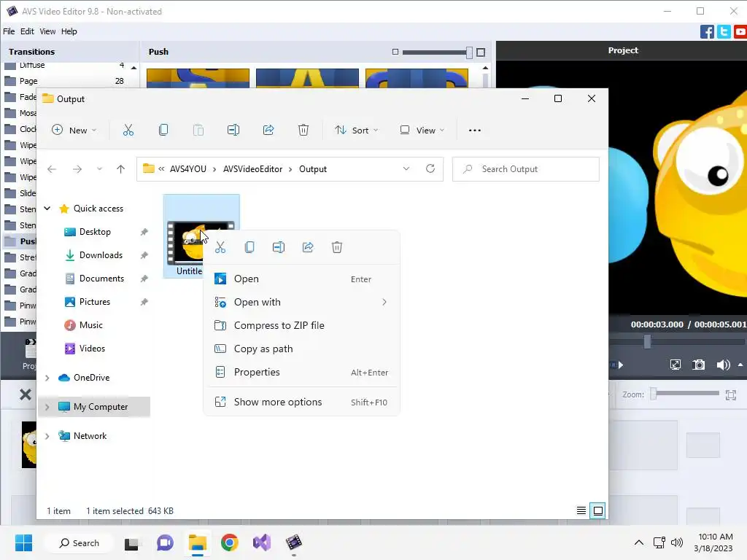The image size is (747, 560).
Task: Click Delete trash icon in context menu
Action: pos(337,247)
